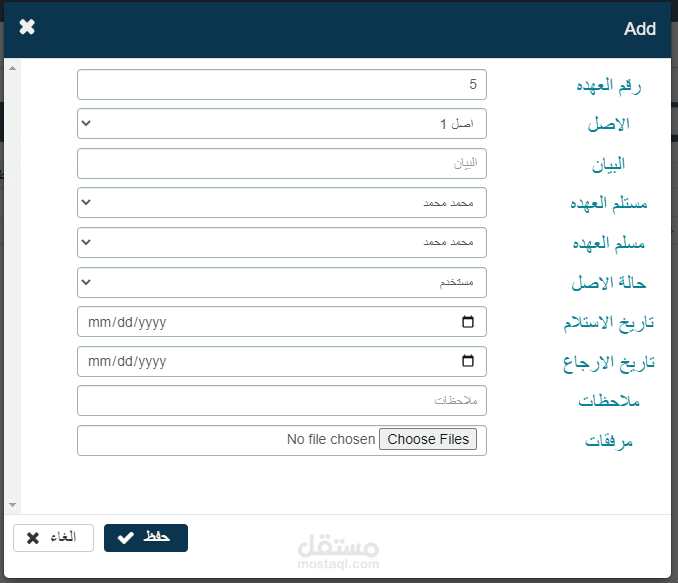This screenshot has width=678, height=583.
Task: Cancel with the الغاء button
Action: (x=54, y=538)
